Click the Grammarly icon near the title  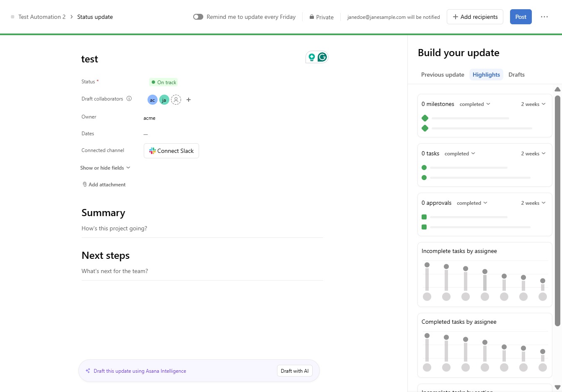point(322,57)
